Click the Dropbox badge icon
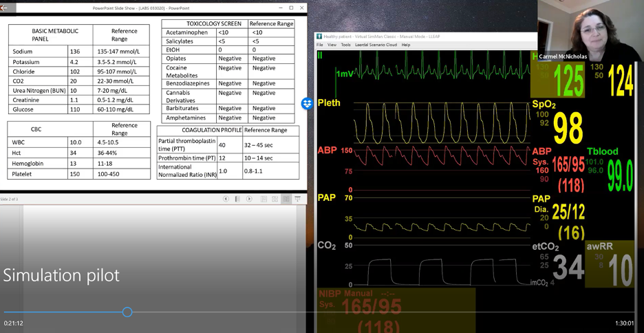Image resolution: width=644 pixels, height=333 pixels. pos(307,103)
